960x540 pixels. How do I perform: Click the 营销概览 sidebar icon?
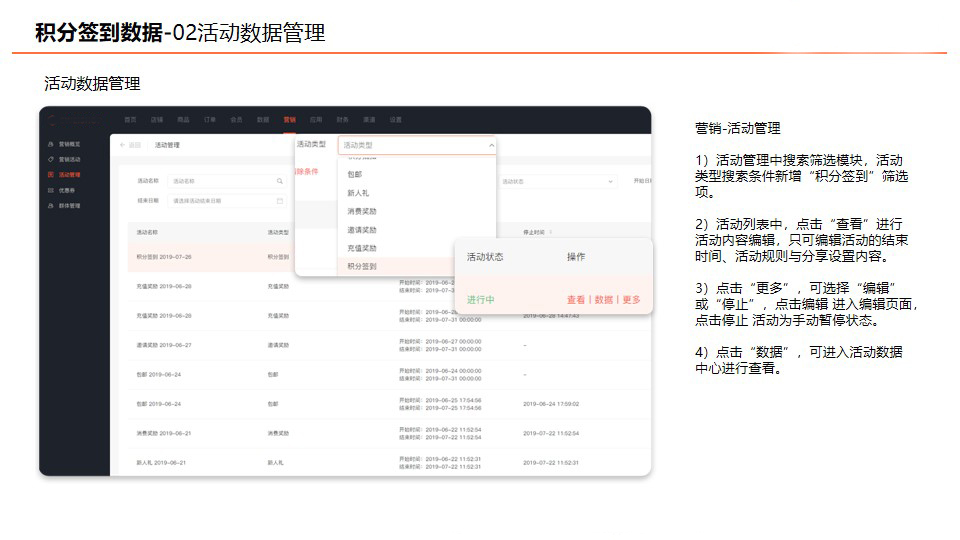[51, 144]
